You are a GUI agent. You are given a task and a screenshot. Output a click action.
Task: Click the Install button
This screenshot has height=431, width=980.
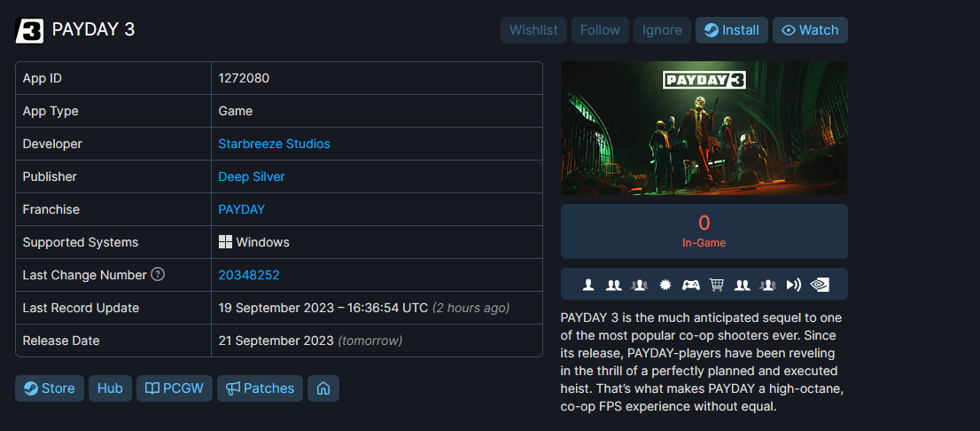click(x=732, y=30)
